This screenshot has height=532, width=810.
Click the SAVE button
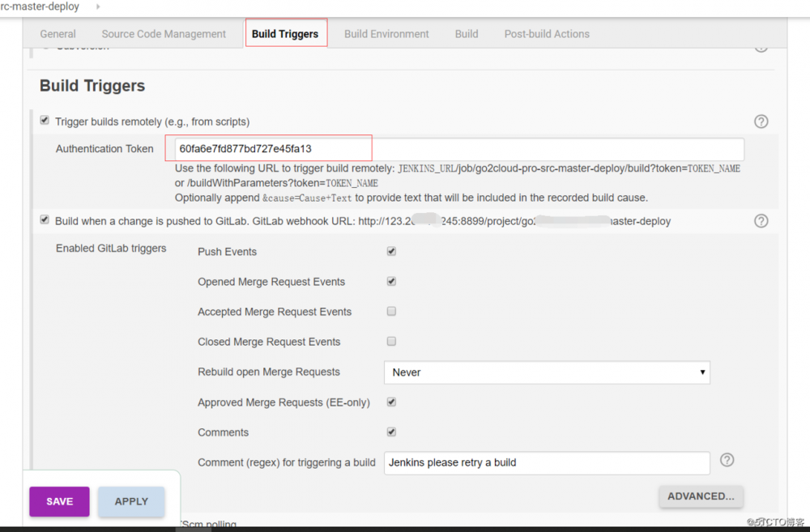click(58, 501)
